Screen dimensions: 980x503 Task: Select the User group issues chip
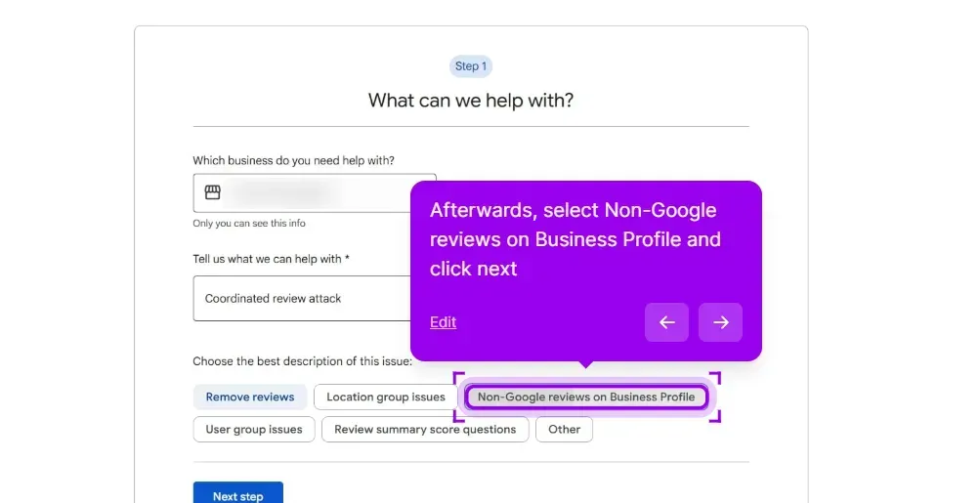[x=254, y=430]
